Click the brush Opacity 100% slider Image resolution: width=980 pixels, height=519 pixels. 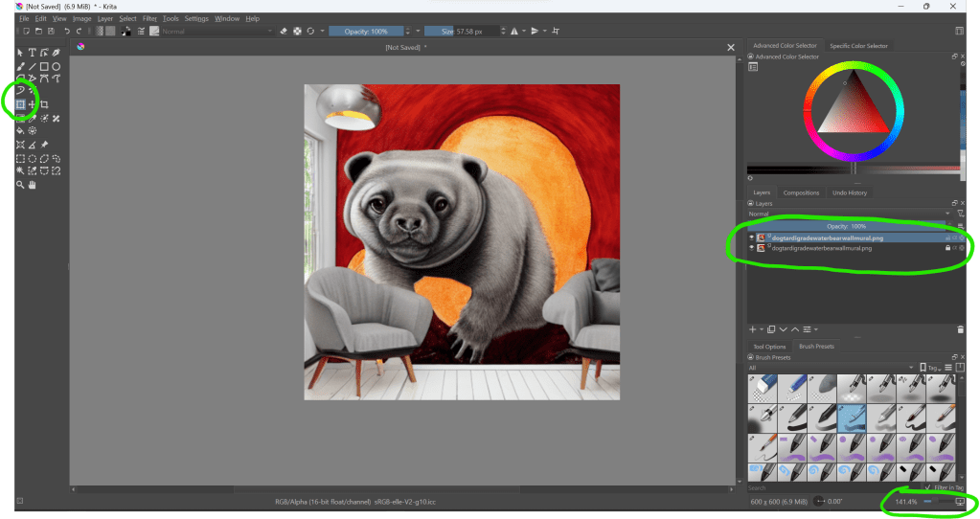click(x=365, y=31)
